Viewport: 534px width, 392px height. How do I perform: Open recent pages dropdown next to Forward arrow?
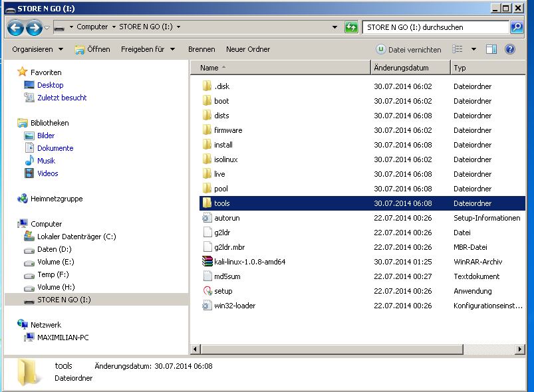click(x=47, y=27)
